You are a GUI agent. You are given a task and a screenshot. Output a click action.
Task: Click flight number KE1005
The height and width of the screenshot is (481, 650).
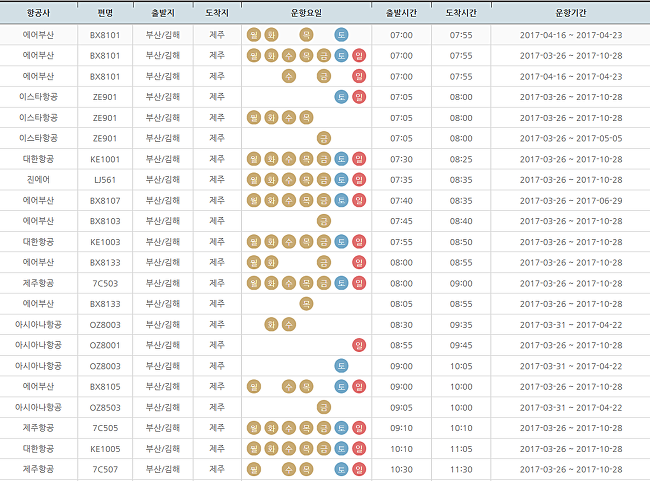105,449
